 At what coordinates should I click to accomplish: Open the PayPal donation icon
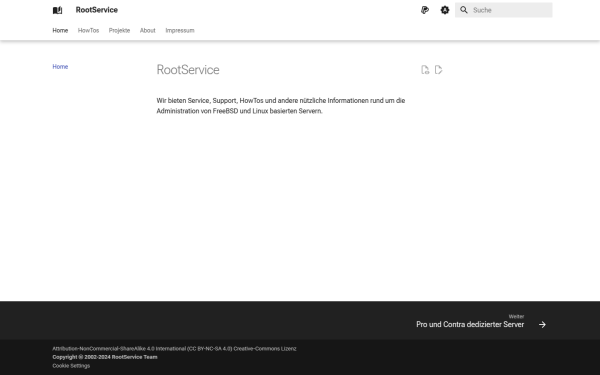pos(425,10)
